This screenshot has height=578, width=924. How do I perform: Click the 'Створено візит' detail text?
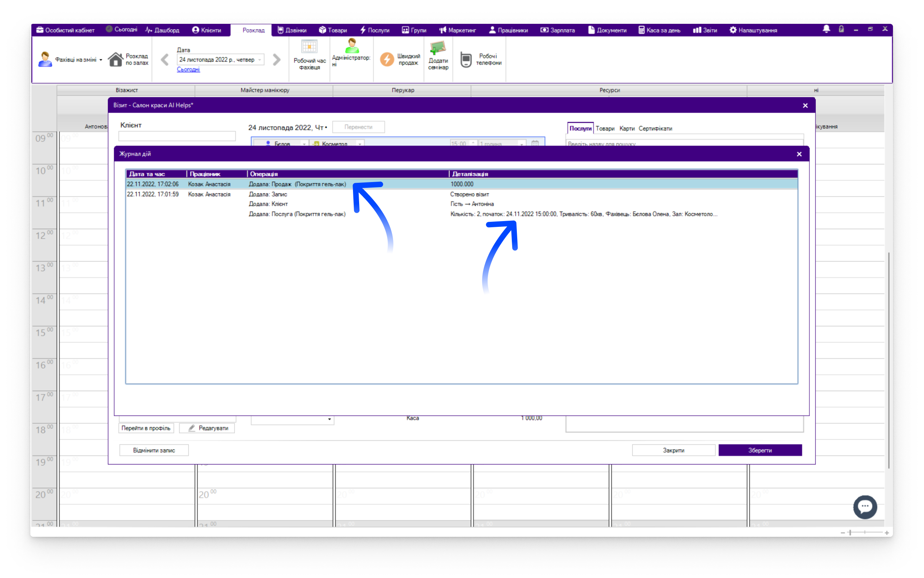(470, 194)
